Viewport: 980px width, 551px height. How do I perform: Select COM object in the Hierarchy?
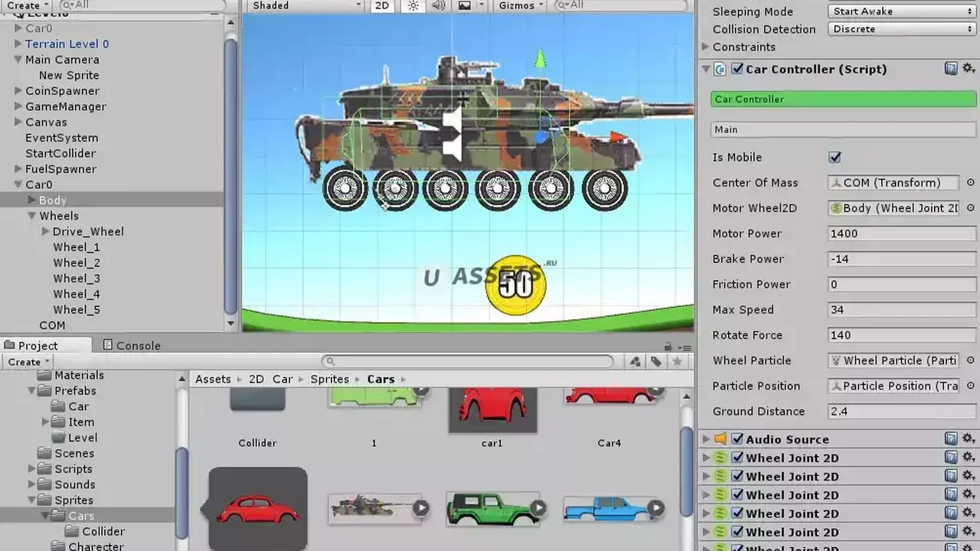click(x=52, y=325)
